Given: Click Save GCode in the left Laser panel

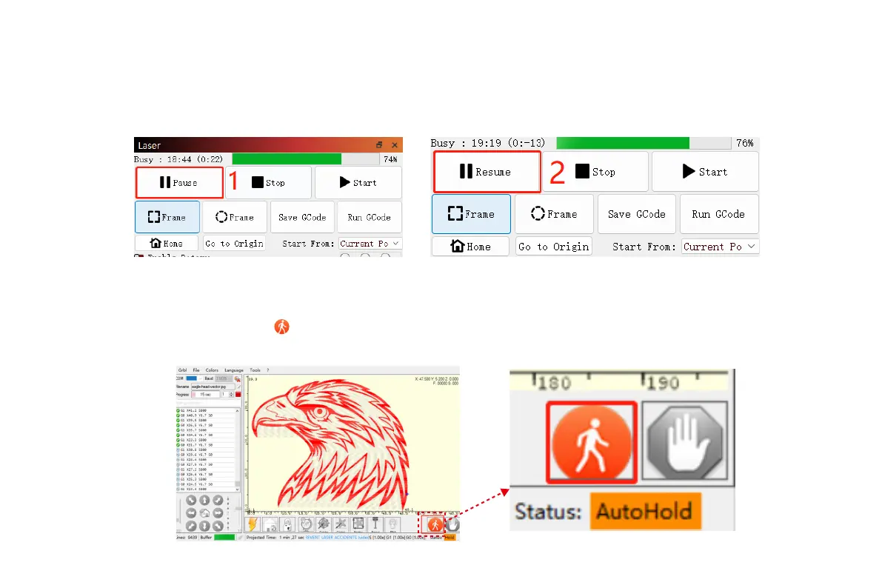Looking at the screenshot, I should tap(302, 217).
